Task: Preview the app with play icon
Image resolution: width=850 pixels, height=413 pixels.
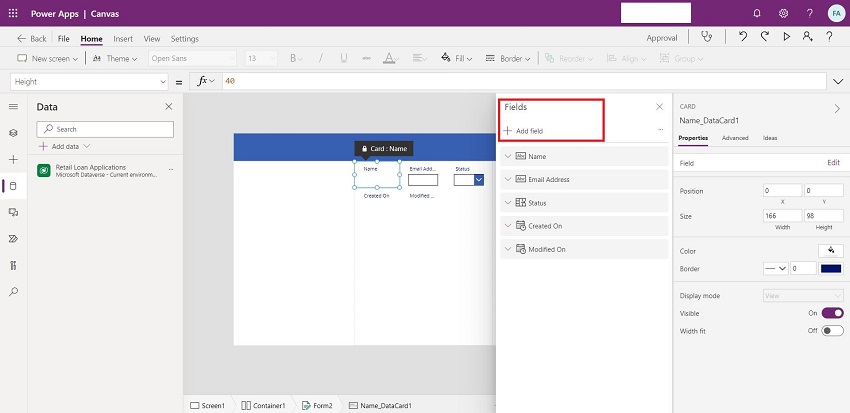Action: click(x=787, y=37)
